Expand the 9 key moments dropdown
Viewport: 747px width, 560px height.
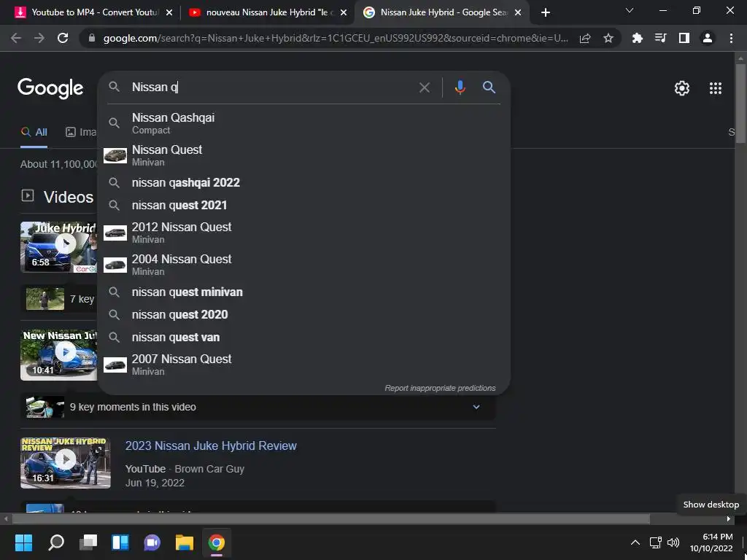476,407
